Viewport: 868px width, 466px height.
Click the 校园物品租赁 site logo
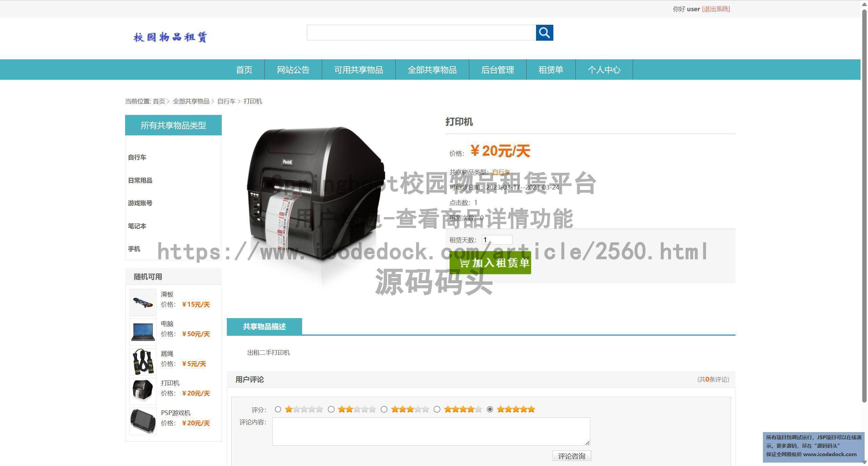click(x=170, y=37)
